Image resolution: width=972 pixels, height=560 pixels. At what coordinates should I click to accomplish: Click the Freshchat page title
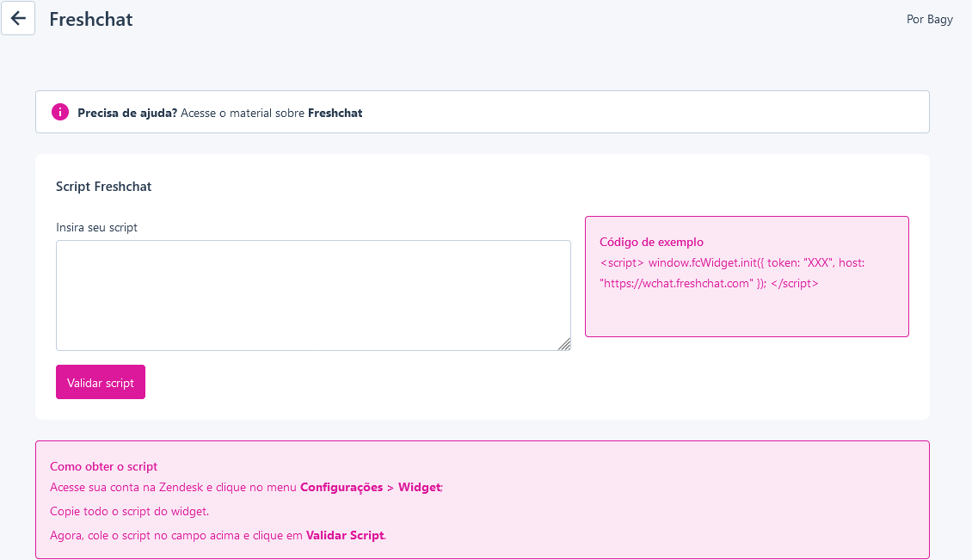click(91, 19)
